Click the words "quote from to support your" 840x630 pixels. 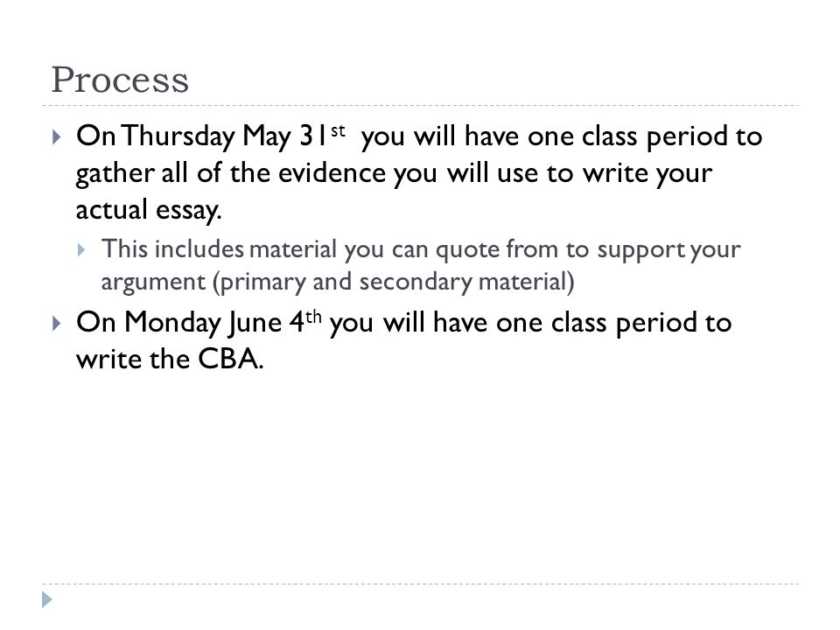[588, 249]
